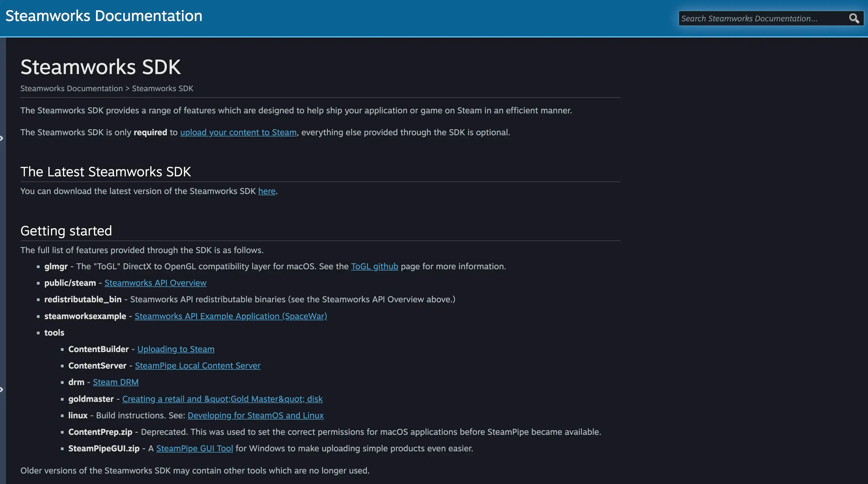This screenshot has height=484, width=868.
Task: Open the Steam DRM link
Action: pos(115,382)
